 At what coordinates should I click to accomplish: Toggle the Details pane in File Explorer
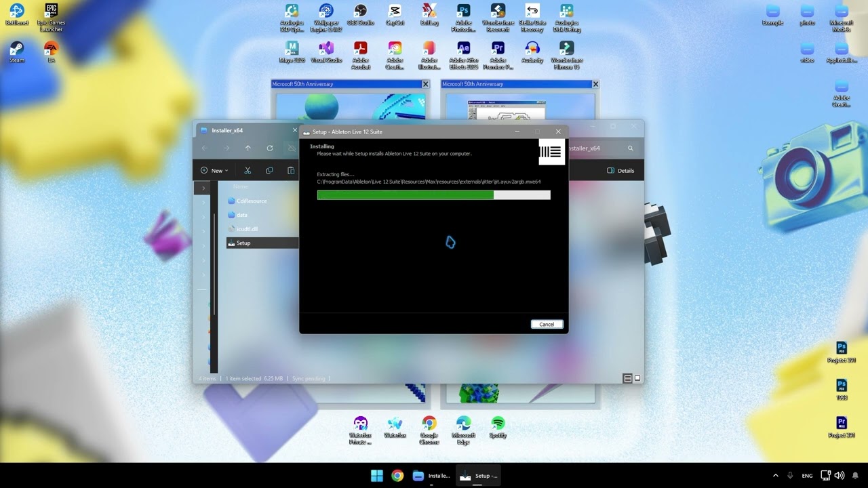(620, 170)
